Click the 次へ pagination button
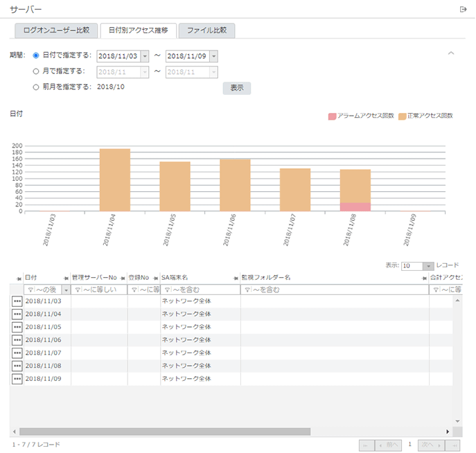The height and width of the screenshot is (453, 476). coord(431,445)
